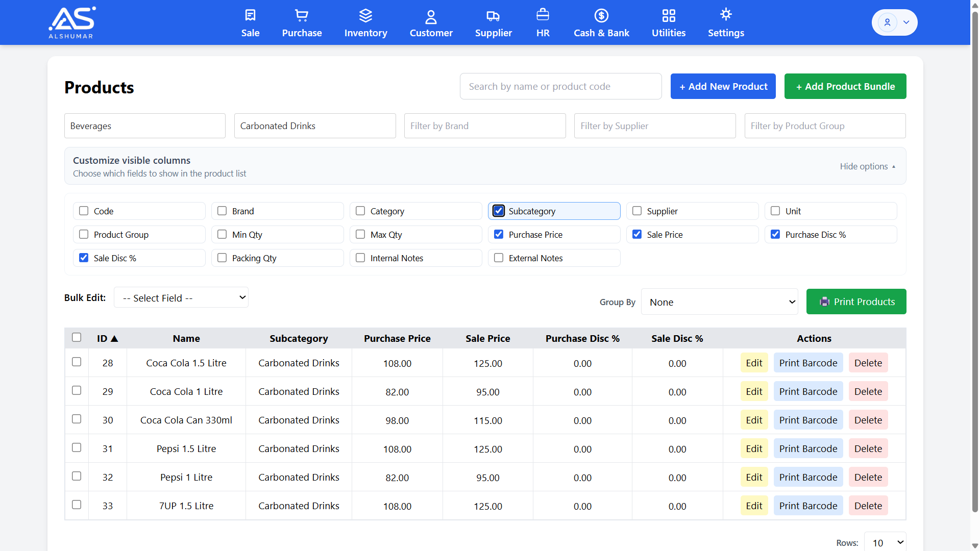Collapse columns panel via Hide options

click(867, 166)
